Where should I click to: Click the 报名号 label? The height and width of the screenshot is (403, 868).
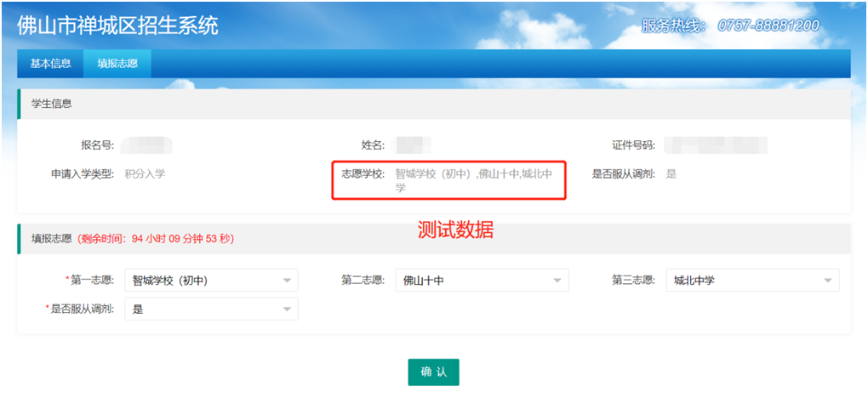click(x=97, y=145)
